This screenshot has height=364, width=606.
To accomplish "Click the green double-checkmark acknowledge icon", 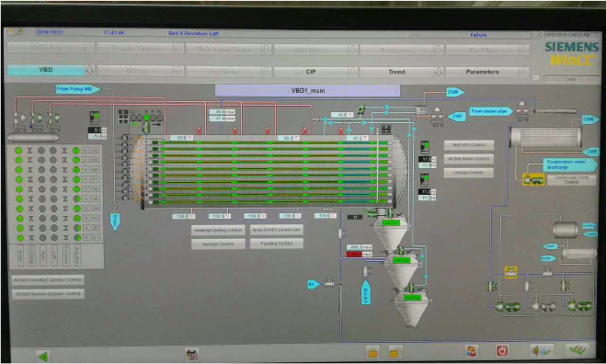I will click(x=577, y=350).
